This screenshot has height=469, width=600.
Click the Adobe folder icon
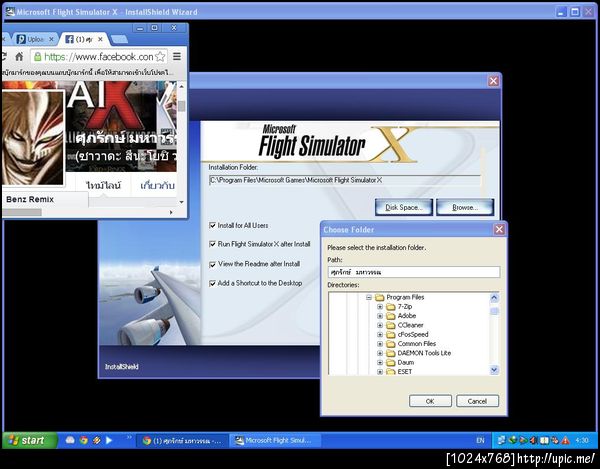(390, 316)
